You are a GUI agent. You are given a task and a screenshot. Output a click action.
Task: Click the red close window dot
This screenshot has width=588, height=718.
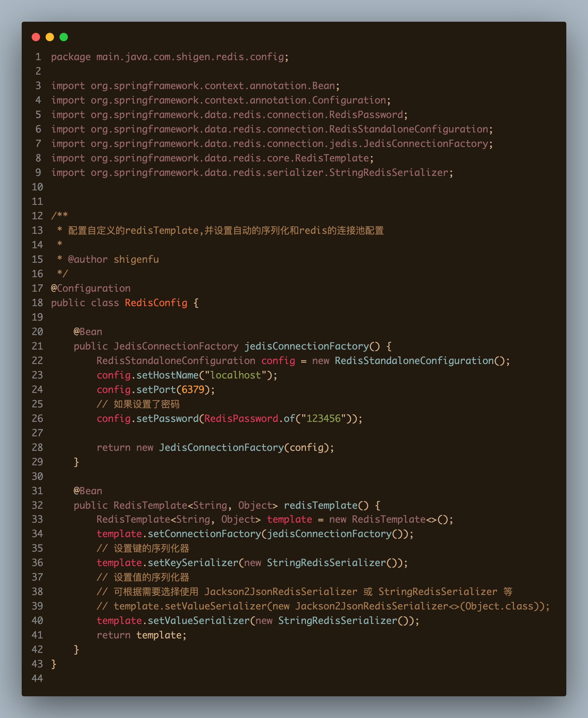click(36, 37)
